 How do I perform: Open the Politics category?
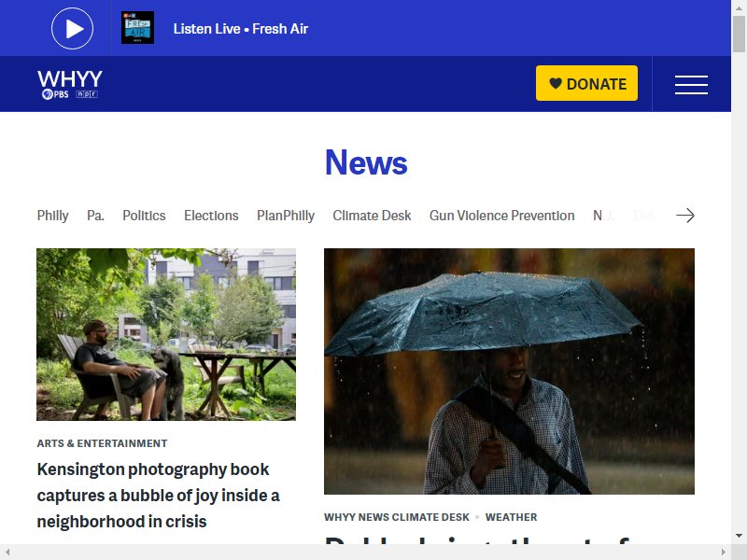144,216
